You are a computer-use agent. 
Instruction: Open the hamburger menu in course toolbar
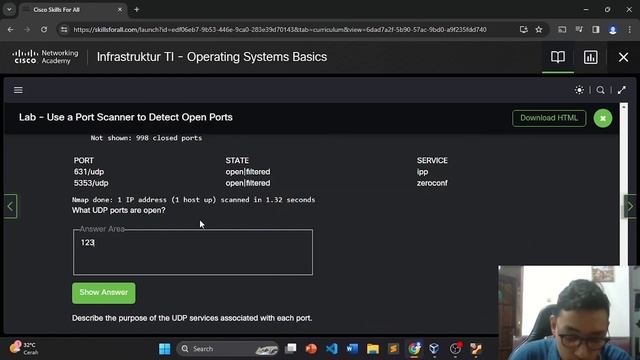tap(18, 90)
